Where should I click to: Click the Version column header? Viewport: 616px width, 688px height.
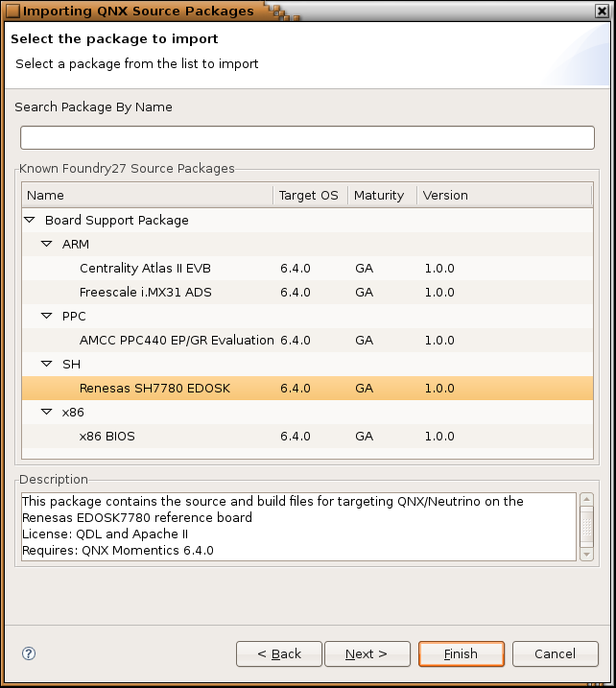504,195
